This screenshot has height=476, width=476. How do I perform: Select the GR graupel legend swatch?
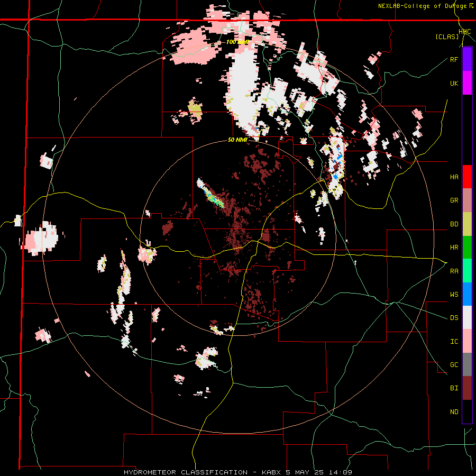[467, 200]
